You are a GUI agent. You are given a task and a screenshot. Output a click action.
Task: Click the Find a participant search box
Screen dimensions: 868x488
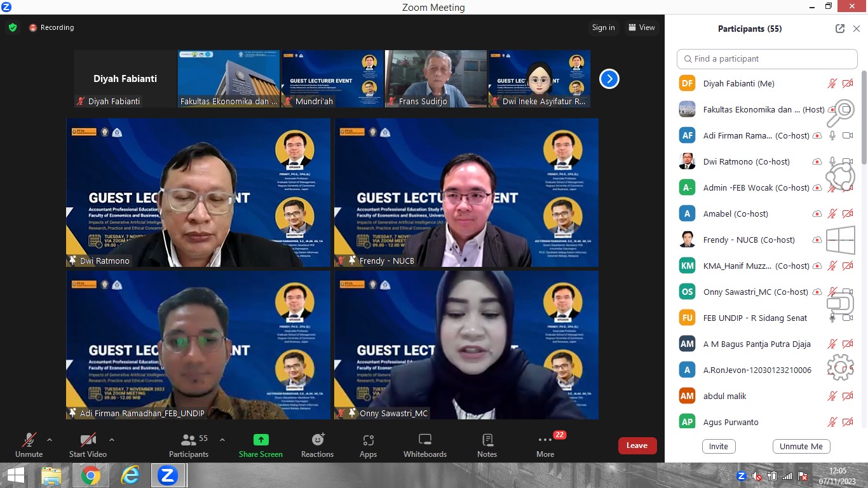click(767, 58)
